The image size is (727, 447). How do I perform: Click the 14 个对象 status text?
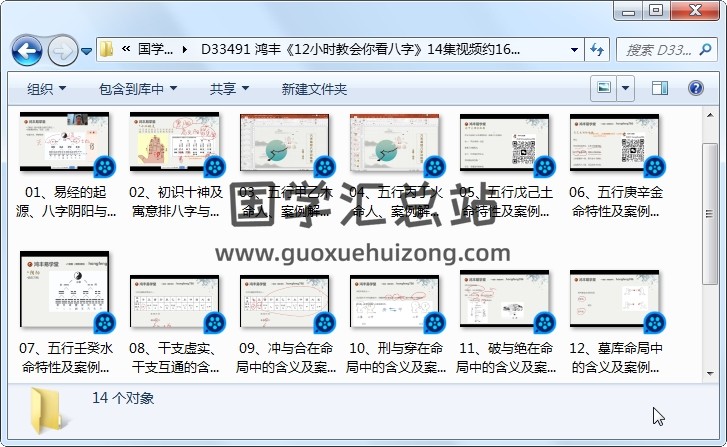(123, 398)
